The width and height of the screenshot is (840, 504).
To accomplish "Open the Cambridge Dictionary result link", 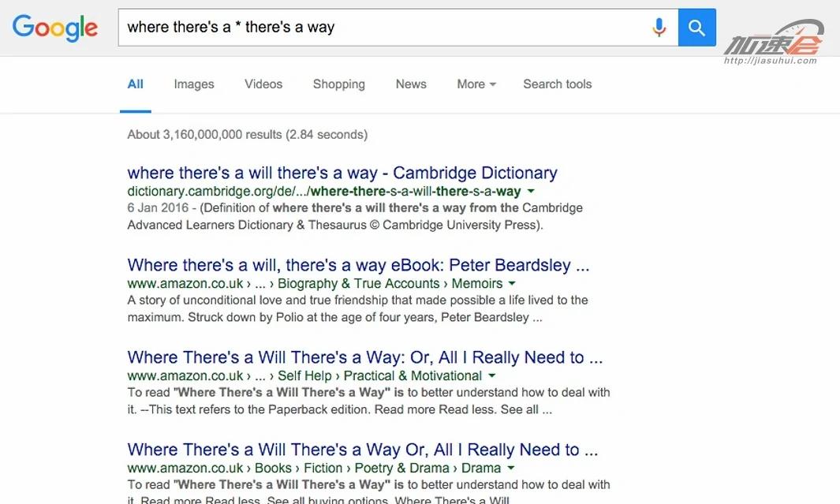I will tap(342, 174).
